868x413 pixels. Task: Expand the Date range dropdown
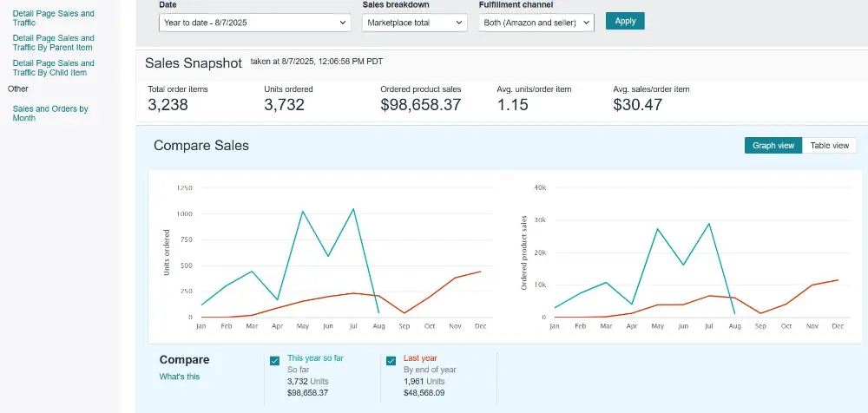[254, 23]
